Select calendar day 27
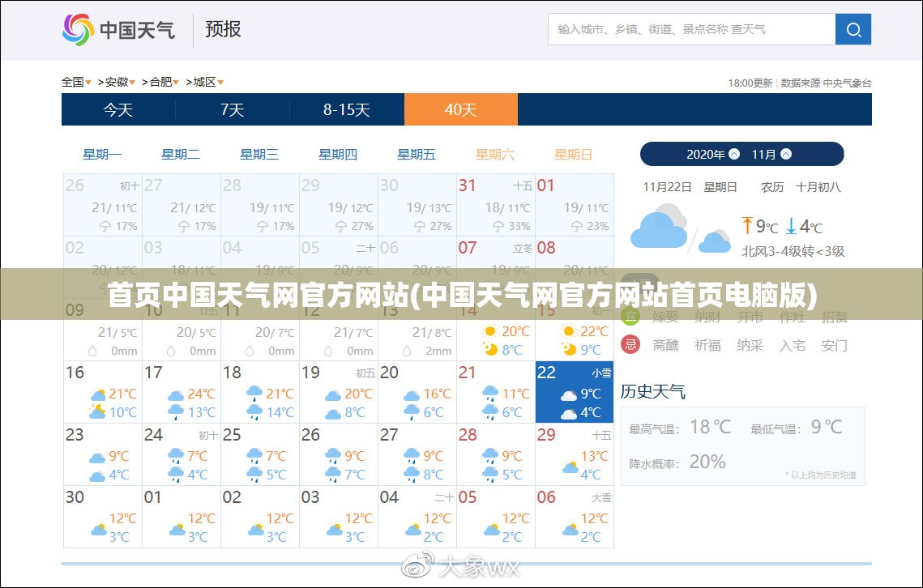923x588 pixels. click(417, 454)
